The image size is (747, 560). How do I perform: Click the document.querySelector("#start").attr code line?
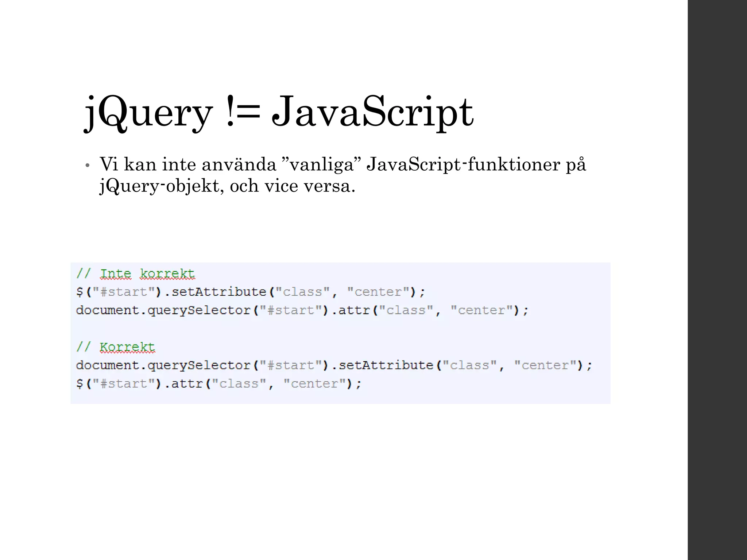coord(302,311)
